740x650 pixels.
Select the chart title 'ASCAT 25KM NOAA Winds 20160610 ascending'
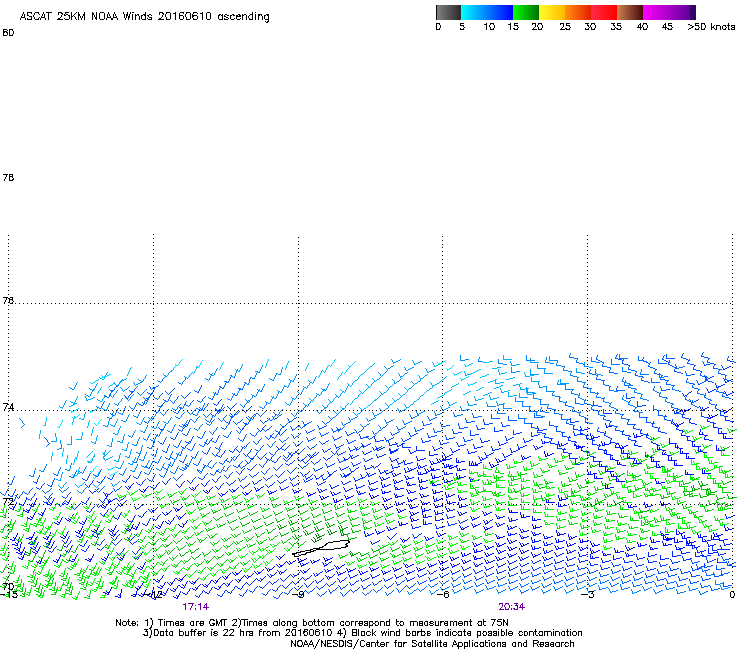[x=144, y=17]
